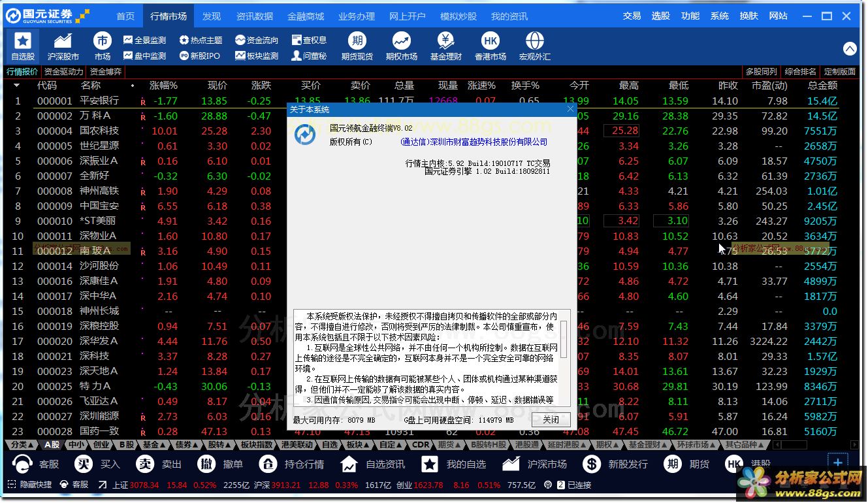
Task: Open the 香港市场 HK icon
Action: point(490,46)
